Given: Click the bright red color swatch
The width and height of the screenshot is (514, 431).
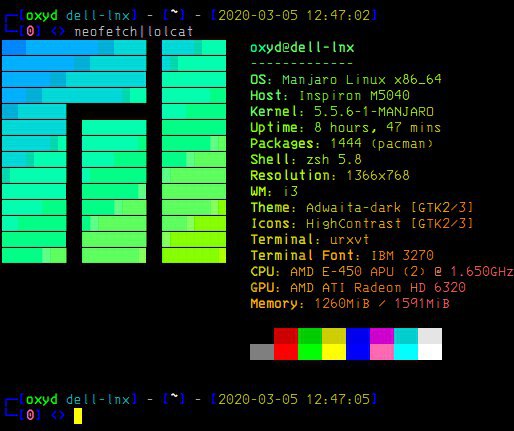Looking at the screenshot, I should click(x=286, y=352).
